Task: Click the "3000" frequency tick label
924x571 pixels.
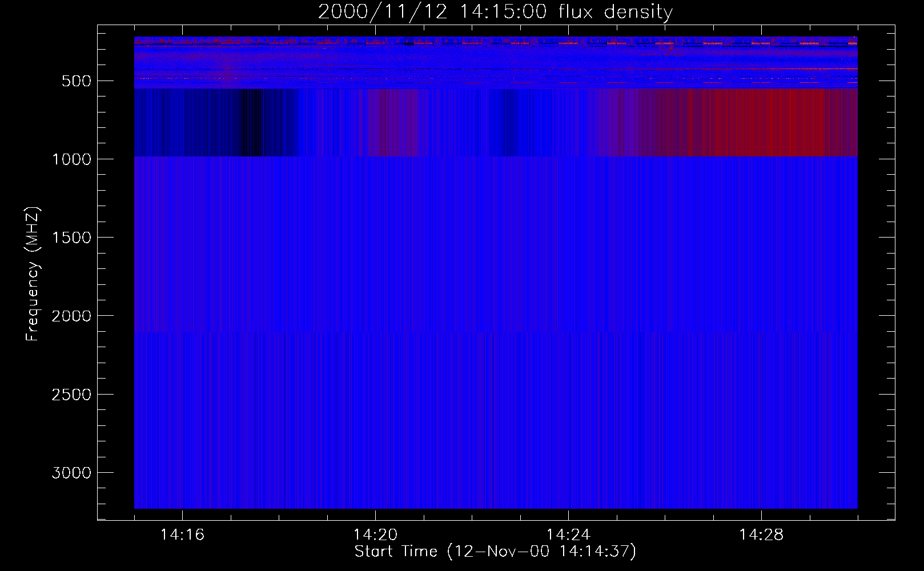Action: pyautogui.click(x=71, y=473)
